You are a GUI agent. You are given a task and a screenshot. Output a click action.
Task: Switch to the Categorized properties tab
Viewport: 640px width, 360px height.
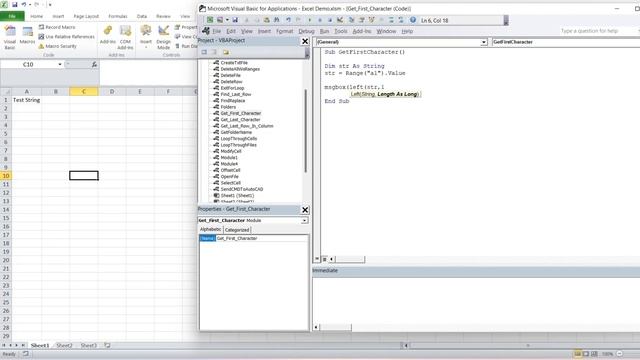point(237,230)
